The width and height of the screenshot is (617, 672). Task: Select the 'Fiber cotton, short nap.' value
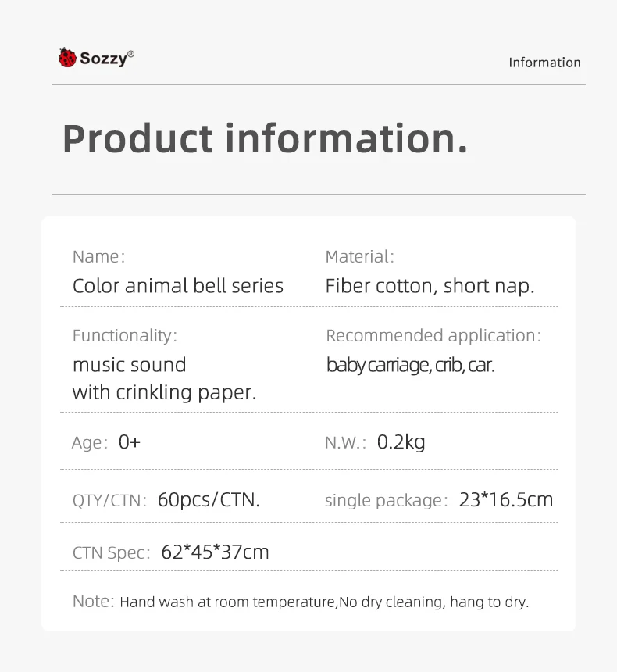click(x=430, y=286)
